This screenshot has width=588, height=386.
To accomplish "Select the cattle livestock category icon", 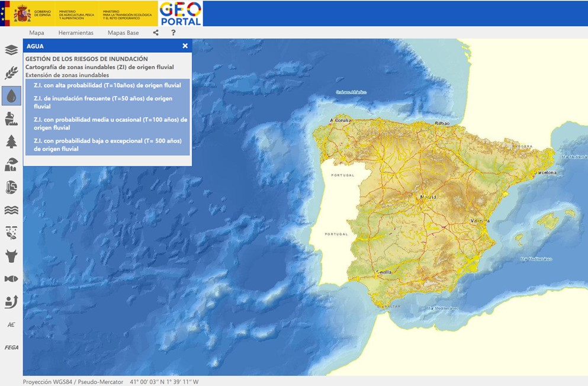I will (11, 256).
